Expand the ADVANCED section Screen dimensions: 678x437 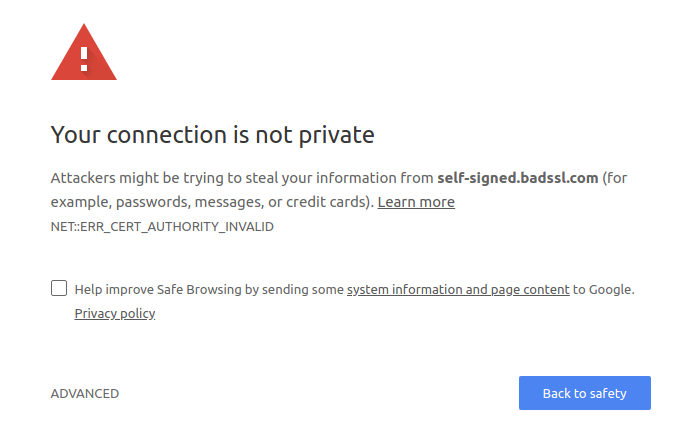pos(85,393)
